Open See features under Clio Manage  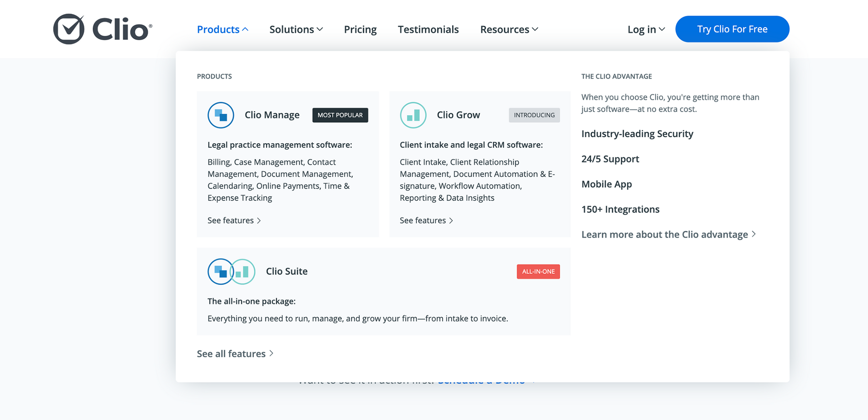(234, 220)
